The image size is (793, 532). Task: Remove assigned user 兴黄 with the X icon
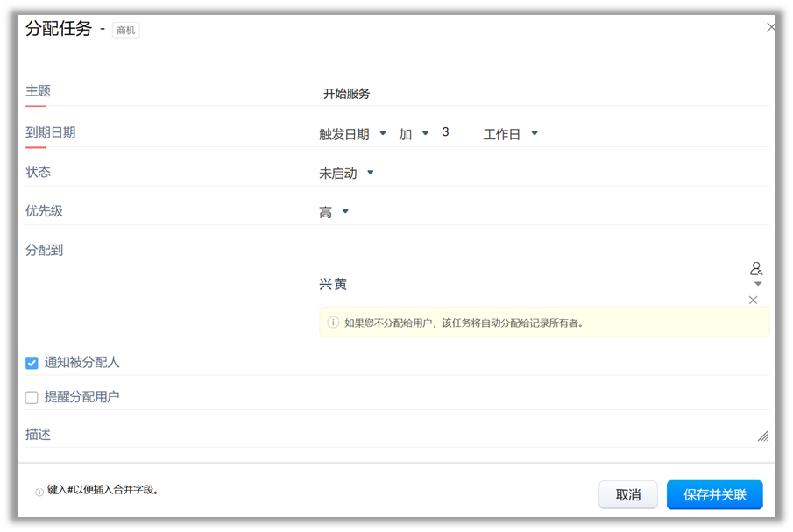(753, 301)
